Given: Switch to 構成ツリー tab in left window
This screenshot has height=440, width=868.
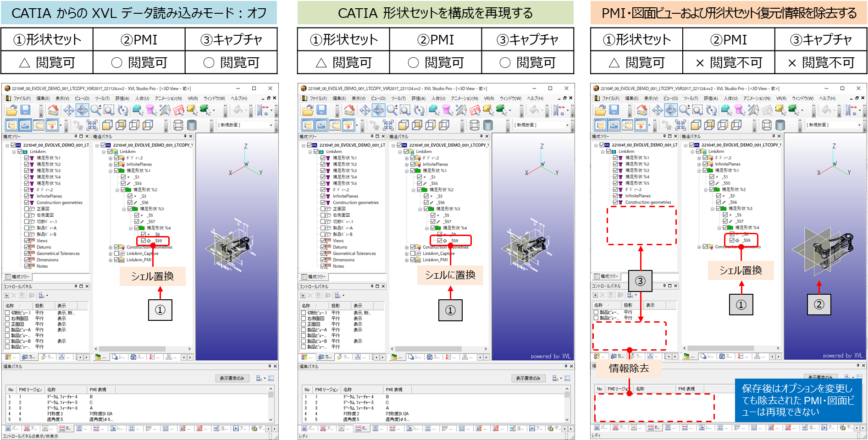Looking at the screenshot, I should pyautogui.click(x=17, y=277).
